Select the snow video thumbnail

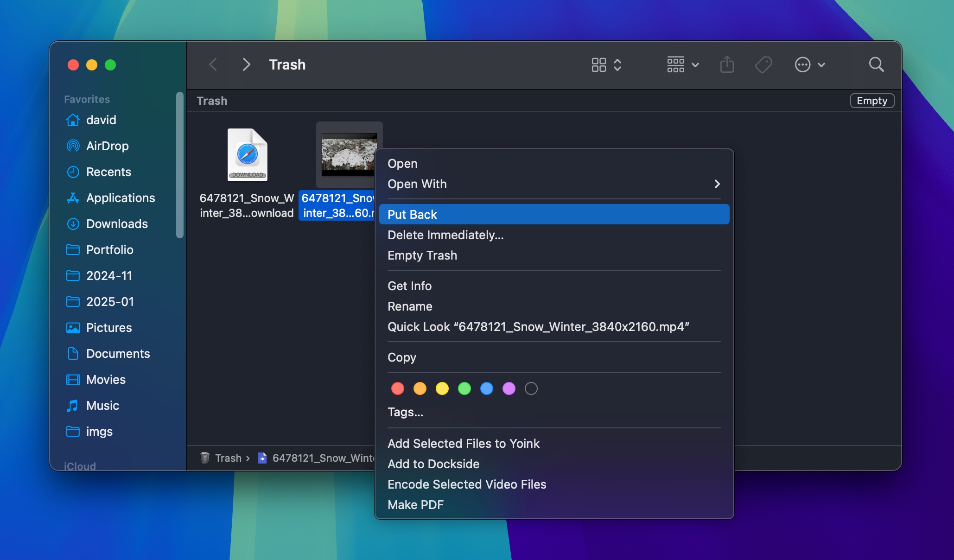point(349,154)
